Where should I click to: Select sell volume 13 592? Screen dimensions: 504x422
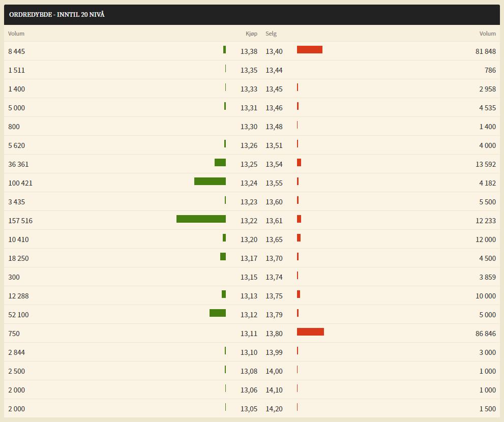486,164
